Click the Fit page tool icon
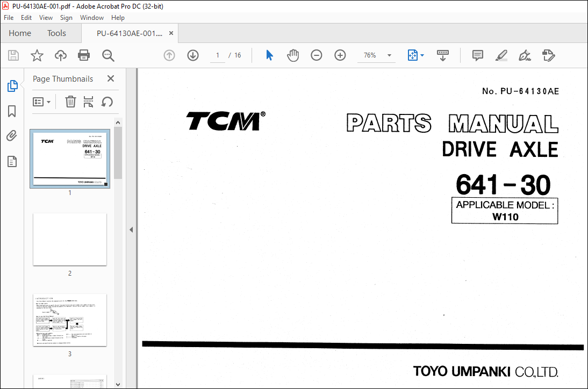 pos(412,55)
